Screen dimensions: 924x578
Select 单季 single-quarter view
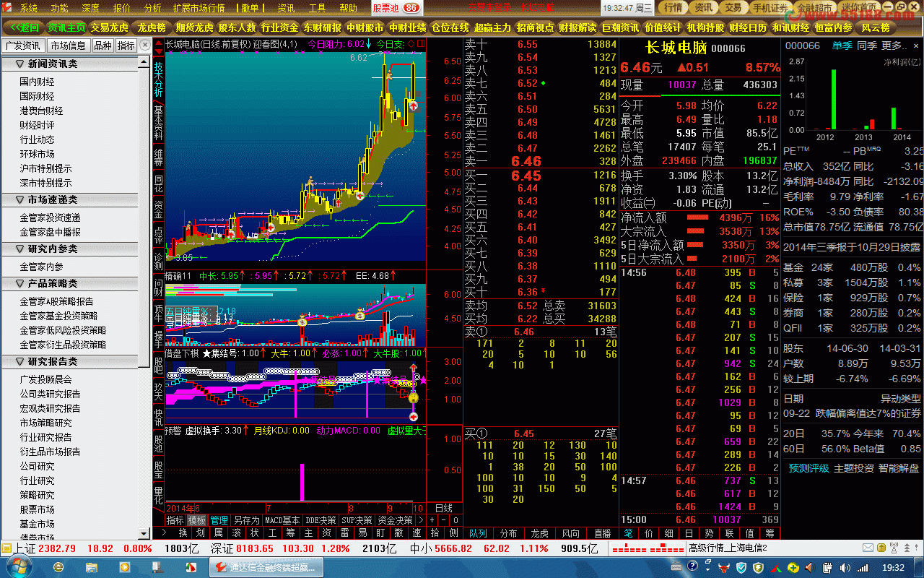(842, 46)
